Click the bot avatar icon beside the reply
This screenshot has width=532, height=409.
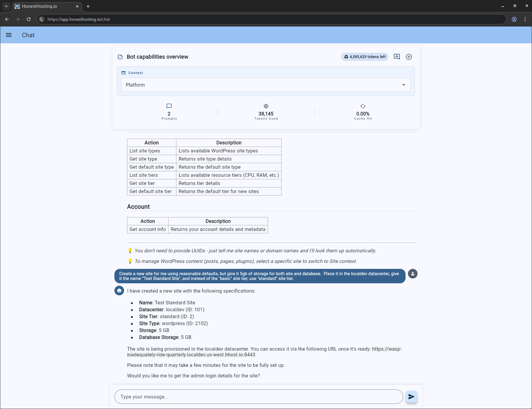[x=119, y=291]
